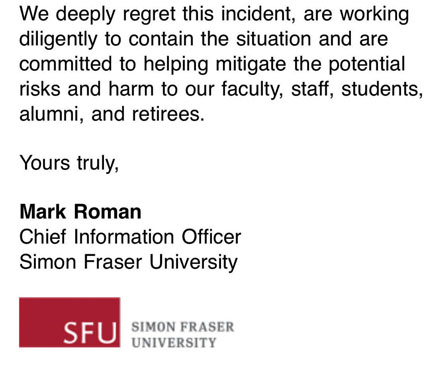Image resolution: width=448 pixels, height=386 pixels.
Task: Click the word harm
Action: coord(131,89)
